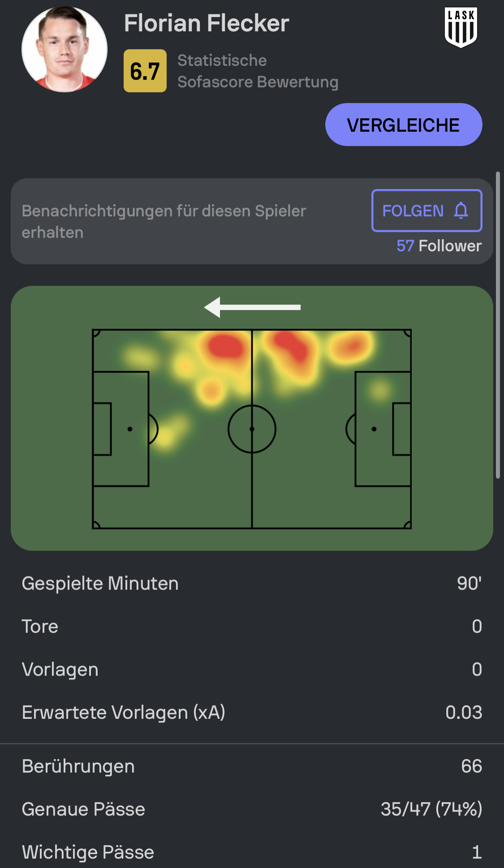Select the Erwartete Vorlagen (xA) row
The height and width of the screenshot is (868, 504).
tap(252, 713)
